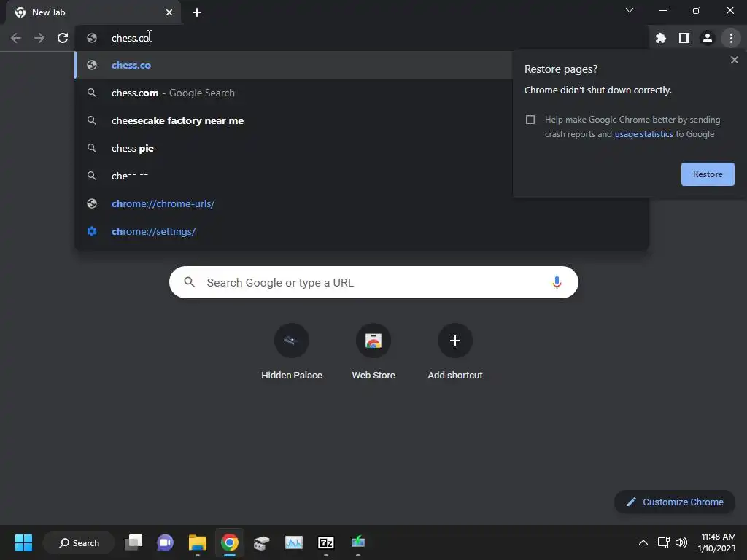Screen dimensions: 747x560
Task: Open the usage statistics link
Action: pos(643,134)
